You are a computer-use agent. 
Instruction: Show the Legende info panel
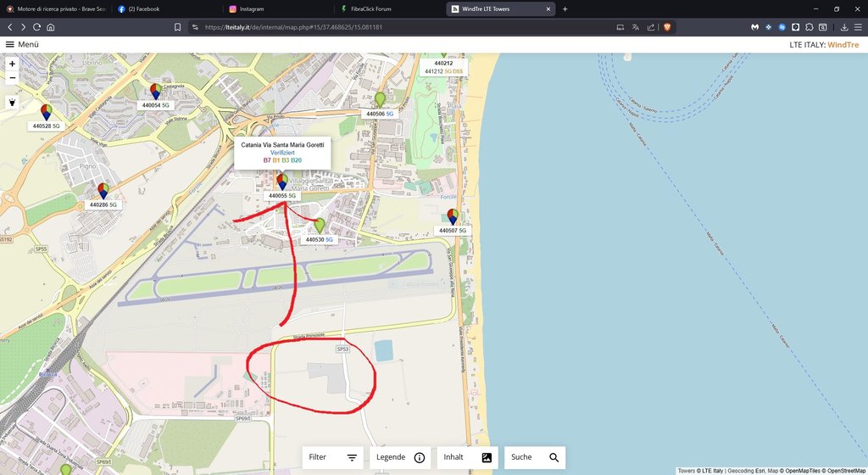pos(400,457)
